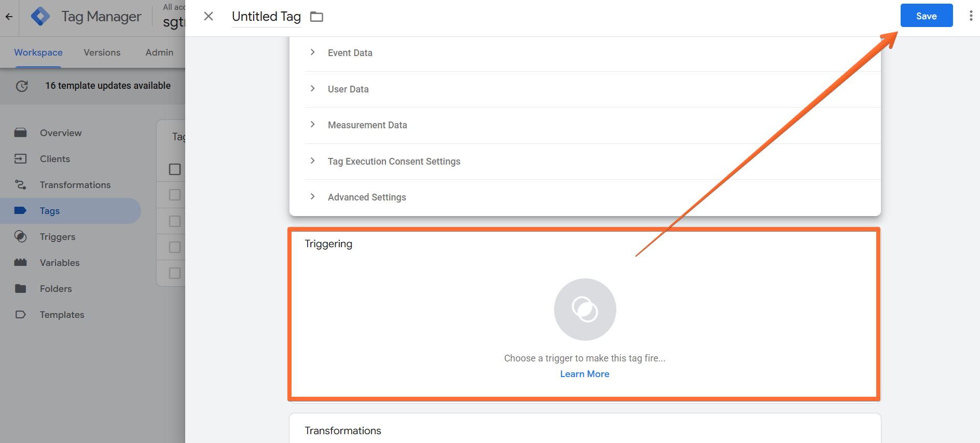
Task: Check the last tag row checkbox
Action: (x=175, y=273)
